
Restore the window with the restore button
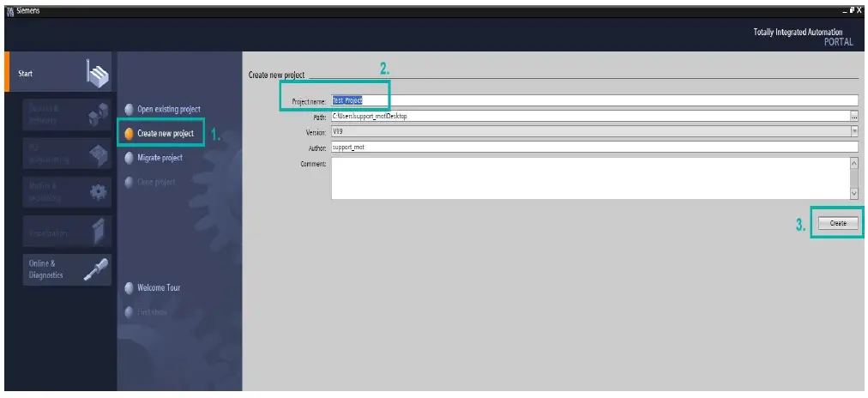pyautogui.click(x=852, y=10)
